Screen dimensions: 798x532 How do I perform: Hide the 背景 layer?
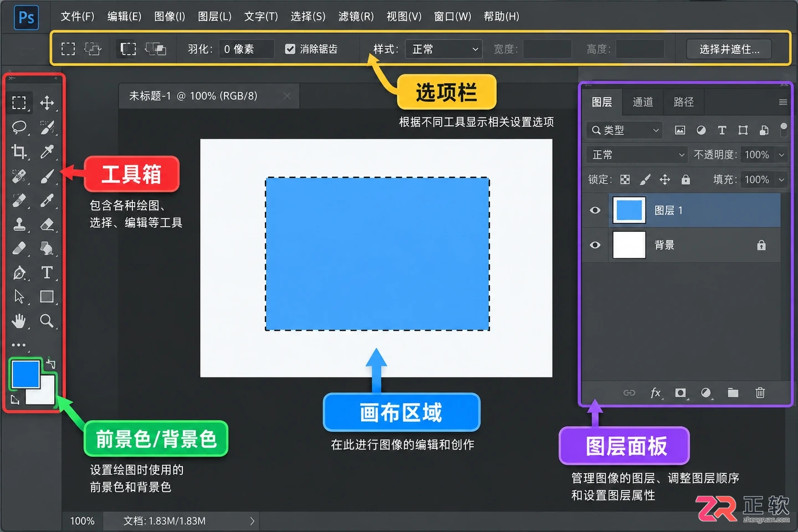tap(595, 245)
